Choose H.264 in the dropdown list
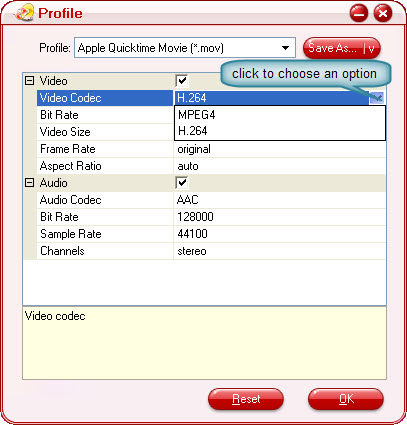 coord(280,131)
